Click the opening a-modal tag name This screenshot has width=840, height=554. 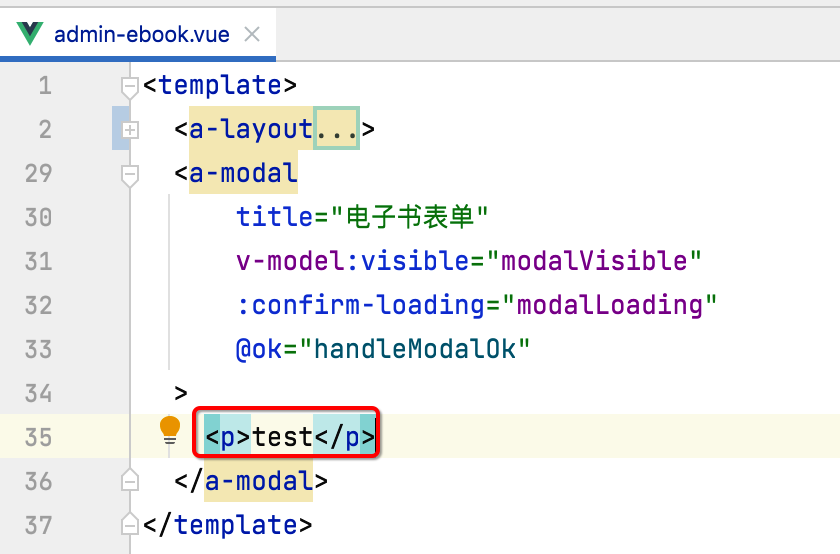pos(243,173)
